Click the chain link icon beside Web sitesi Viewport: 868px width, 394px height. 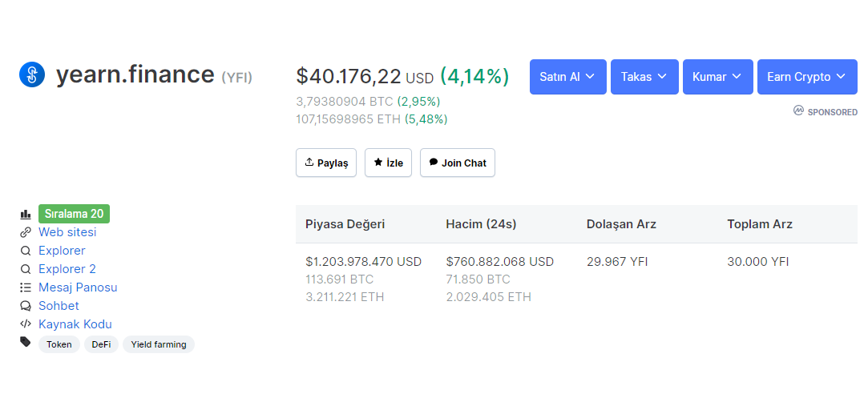25,232
